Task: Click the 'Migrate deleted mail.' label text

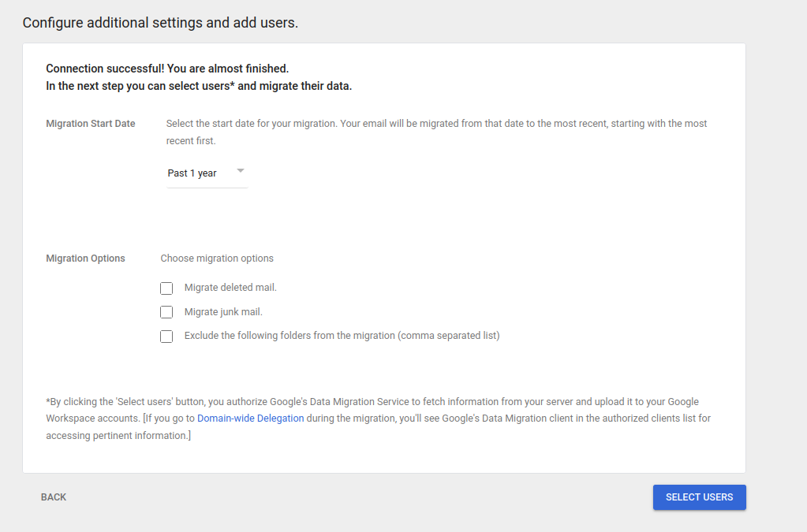Action: tap(230, 288)
